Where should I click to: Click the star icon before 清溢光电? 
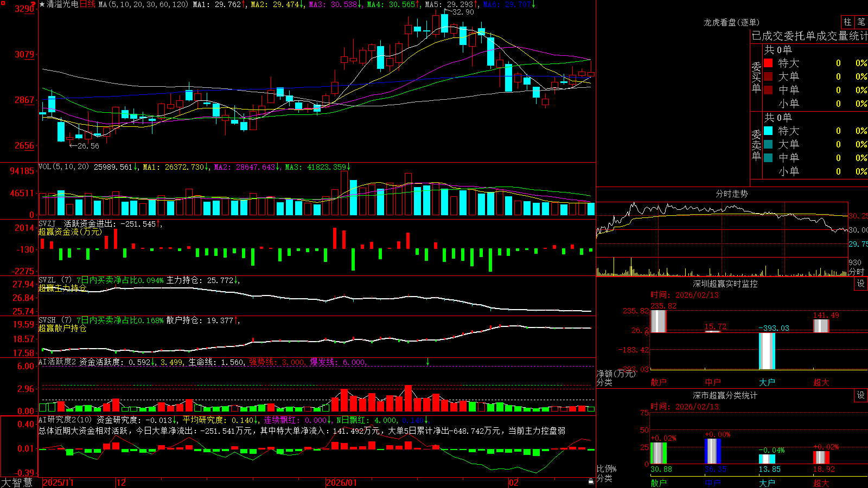[42, 4]
